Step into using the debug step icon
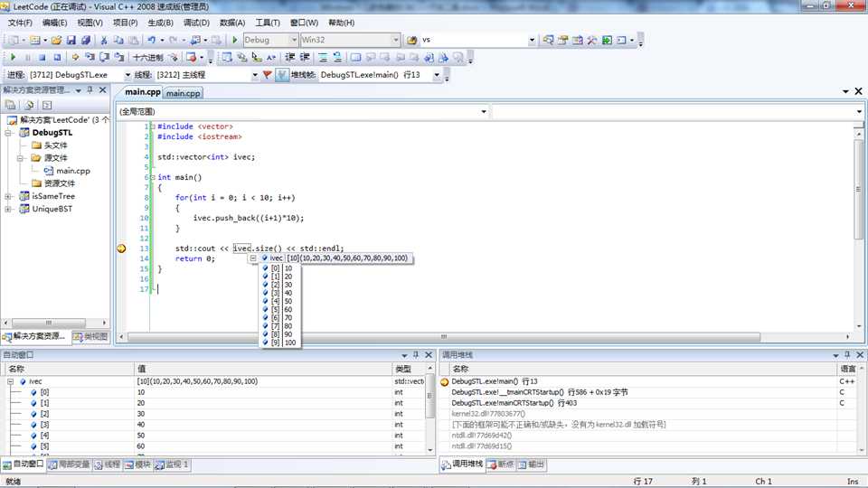The width and height of the screenshot is (868, 488). [x=90, y=57]
